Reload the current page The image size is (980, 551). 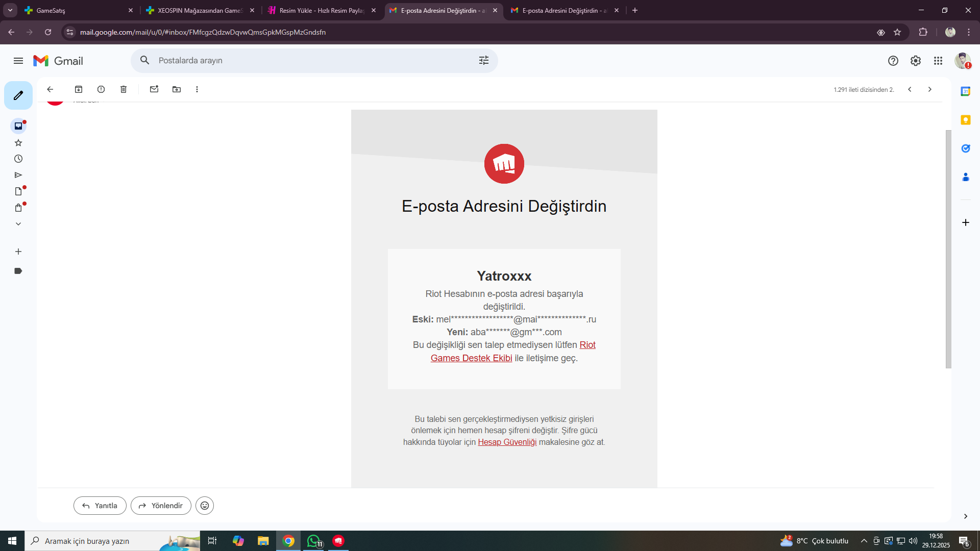coord(48,32)
